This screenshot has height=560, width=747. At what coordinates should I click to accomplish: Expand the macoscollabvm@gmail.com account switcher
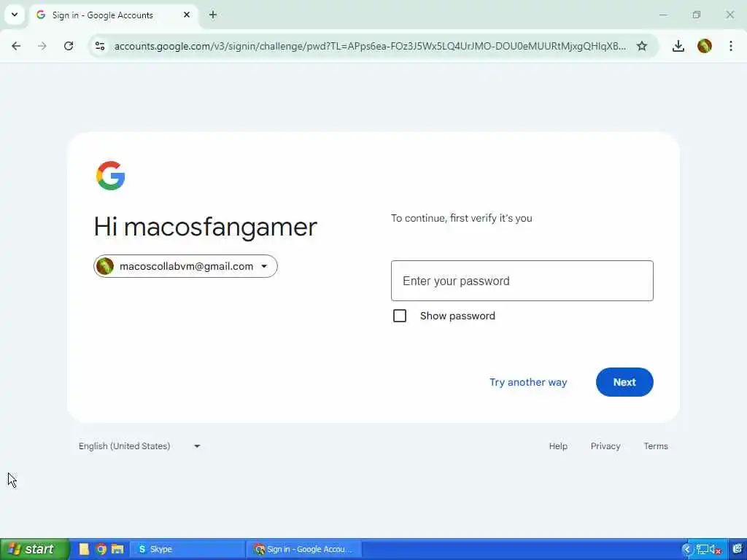pyautogui.click(x=185, y=266)
